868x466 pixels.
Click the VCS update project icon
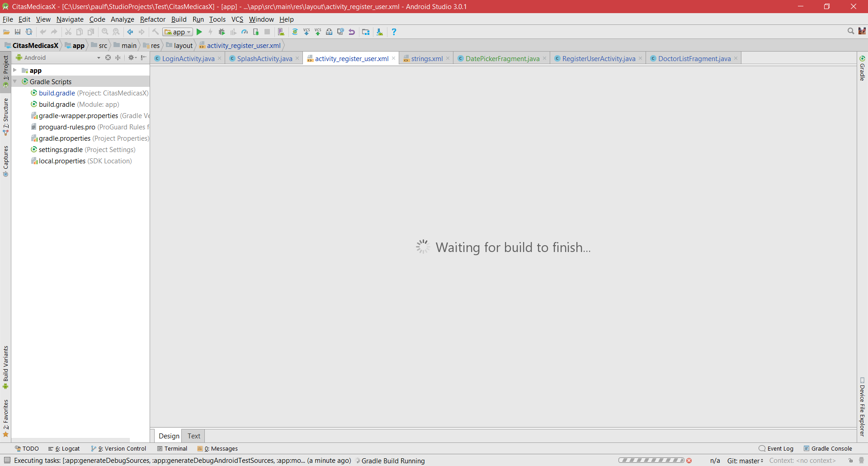coord(307,32)
